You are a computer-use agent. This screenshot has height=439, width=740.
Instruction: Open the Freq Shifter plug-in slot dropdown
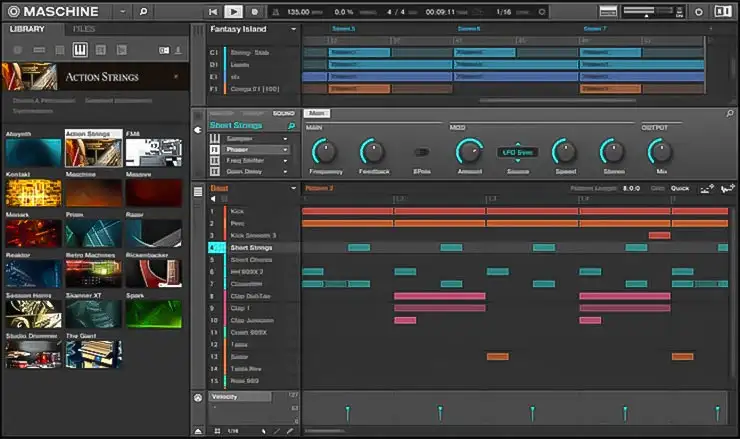(285, 160)
